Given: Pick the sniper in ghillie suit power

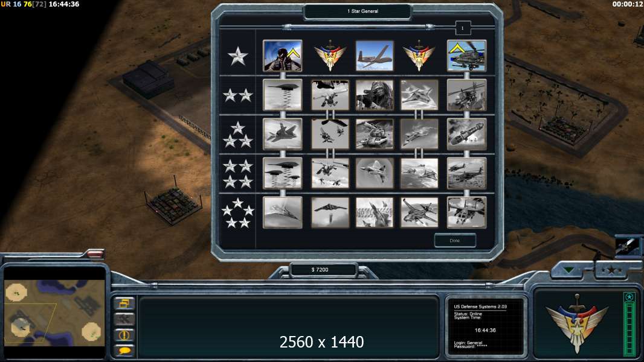Looking at the screenshot, I should (x=374, y=95).
